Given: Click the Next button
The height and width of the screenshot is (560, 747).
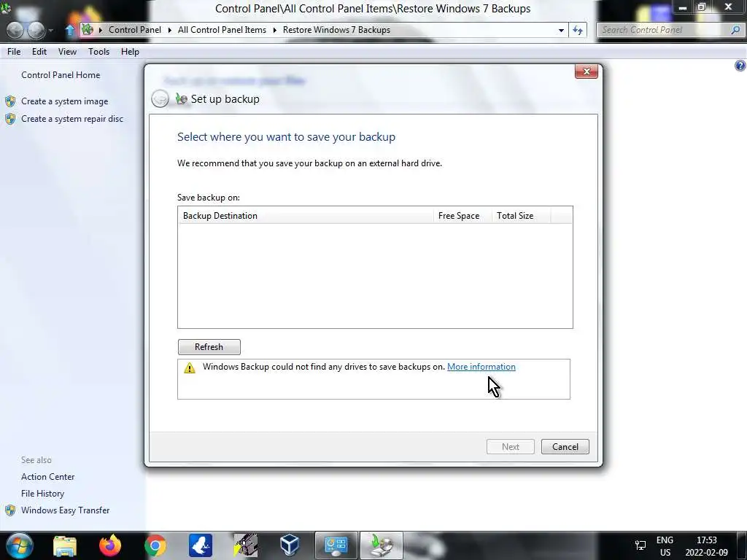Looking at the screenshot, I should click(510, 447).
